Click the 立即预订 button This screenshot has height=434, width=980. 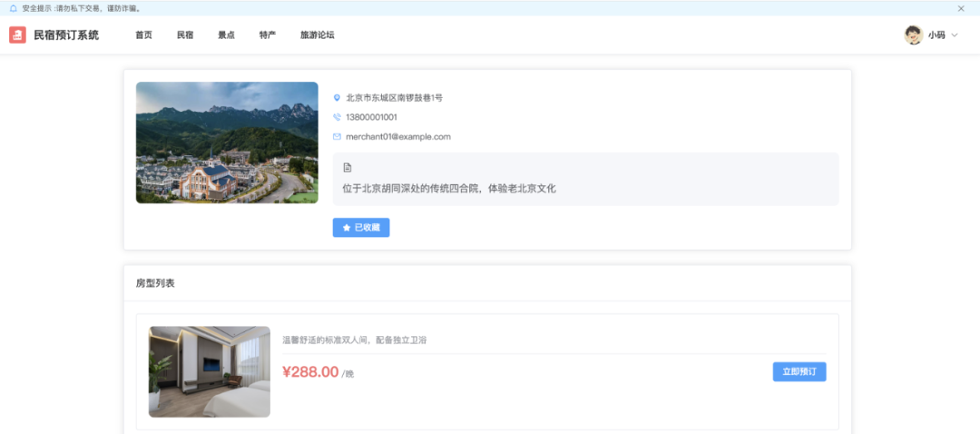coord(799,371)
